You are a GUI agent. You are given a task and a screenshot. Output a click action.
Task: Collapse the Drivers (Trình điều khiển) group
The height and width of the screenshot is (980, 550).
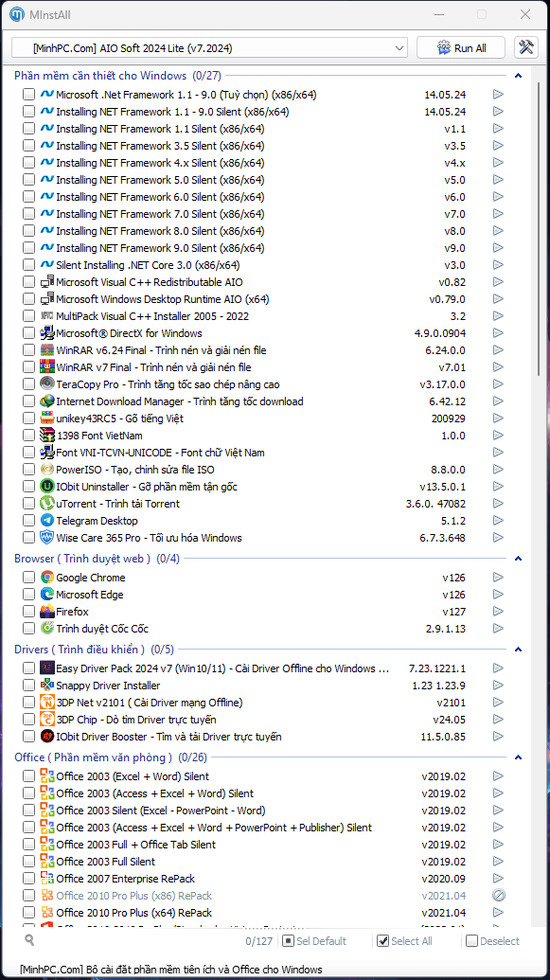click(x=518, y=650)
